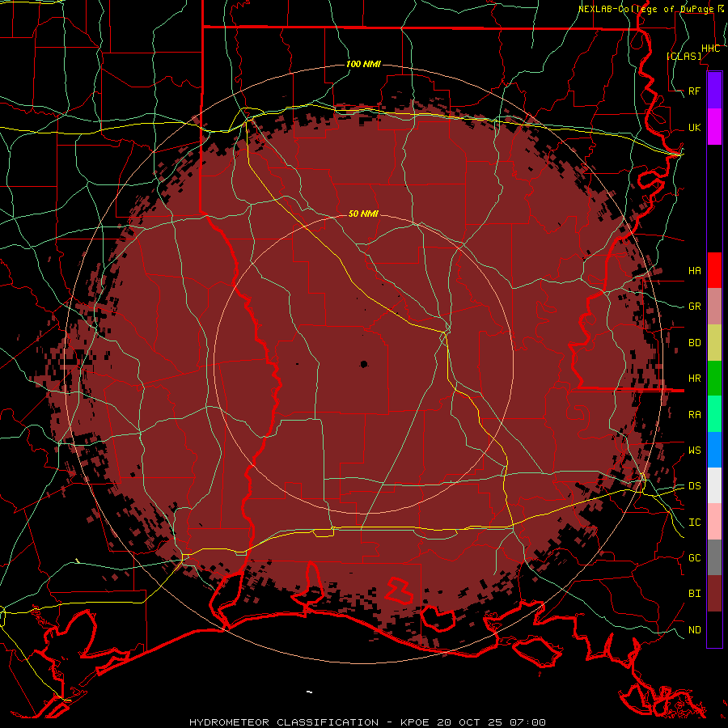The image size is (728, 728).
Task: Click the BI maroon legend swatch
Action: click(x=714, y=594)
